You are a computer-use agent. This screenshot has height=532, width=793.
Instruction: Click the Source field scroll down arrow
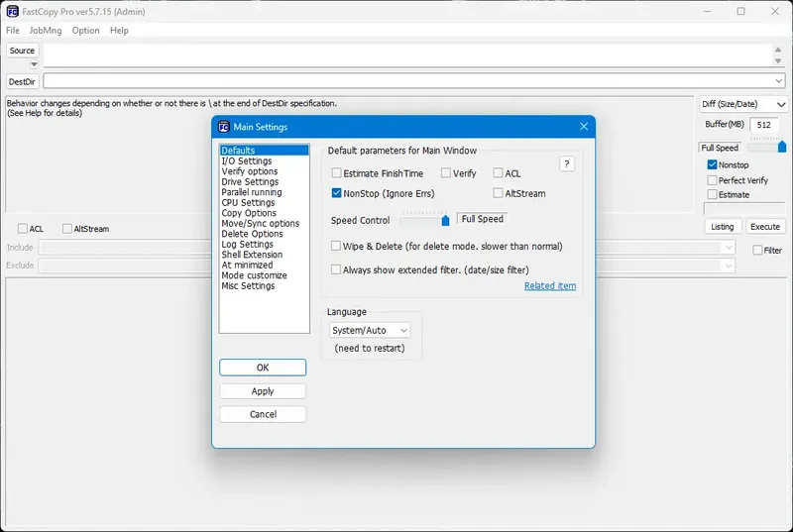pos(778,60)
